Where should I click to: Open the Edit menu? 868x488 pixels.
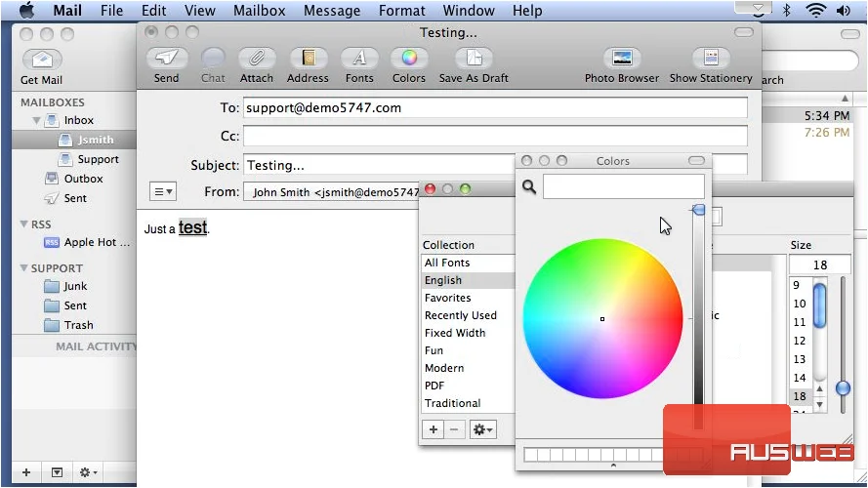pos(154,11)
